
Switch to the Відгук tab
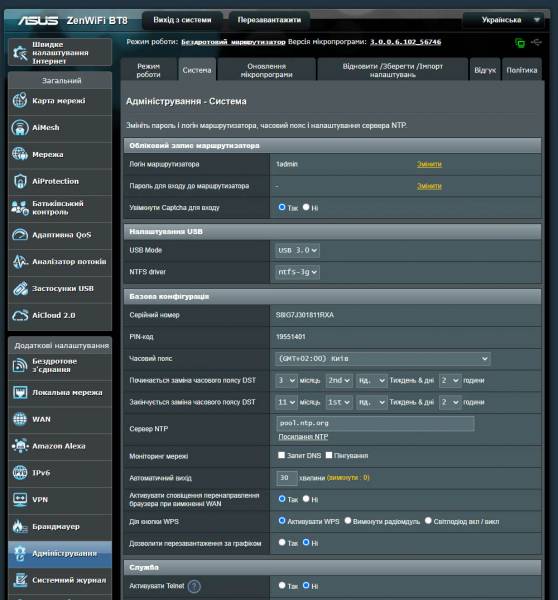[485, 70]
